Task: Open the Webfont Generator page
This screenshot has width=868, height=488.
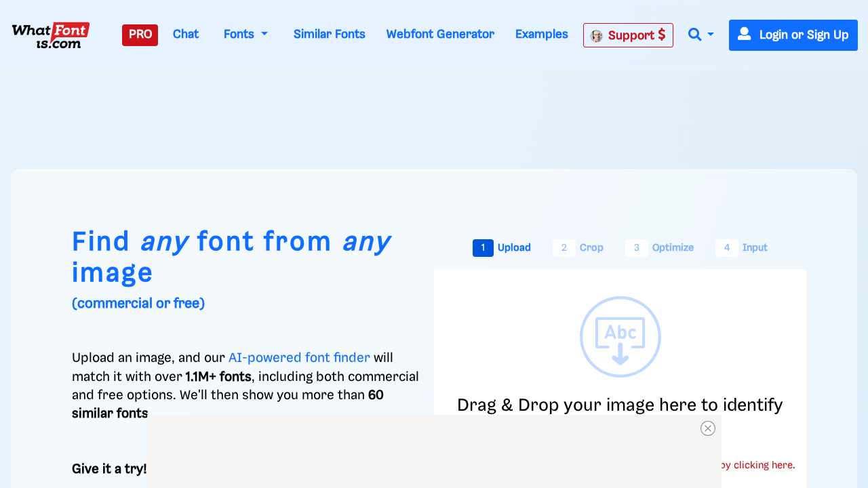Action: (440, 34)
